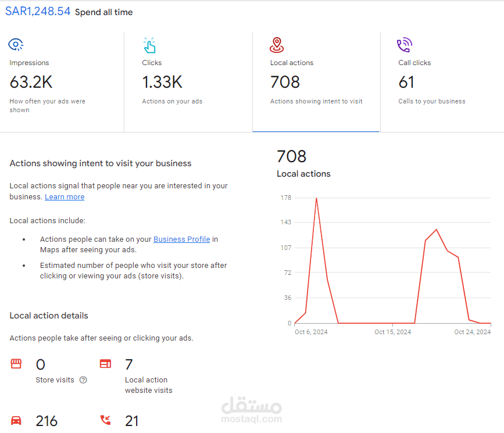Click the Oct 24, 2024 axis label
Viewport: 504px width, 433px height.
pos(473,332)
